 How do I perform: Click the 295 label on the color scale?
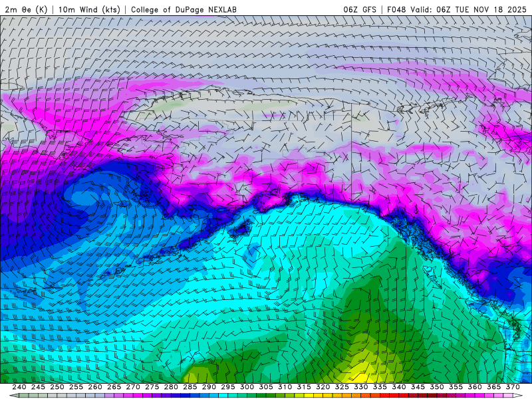point(228,387)
